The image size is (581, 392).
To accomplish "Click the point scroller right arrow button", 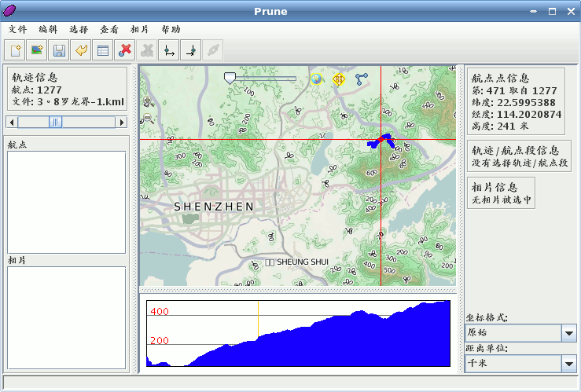I will 122,122.
